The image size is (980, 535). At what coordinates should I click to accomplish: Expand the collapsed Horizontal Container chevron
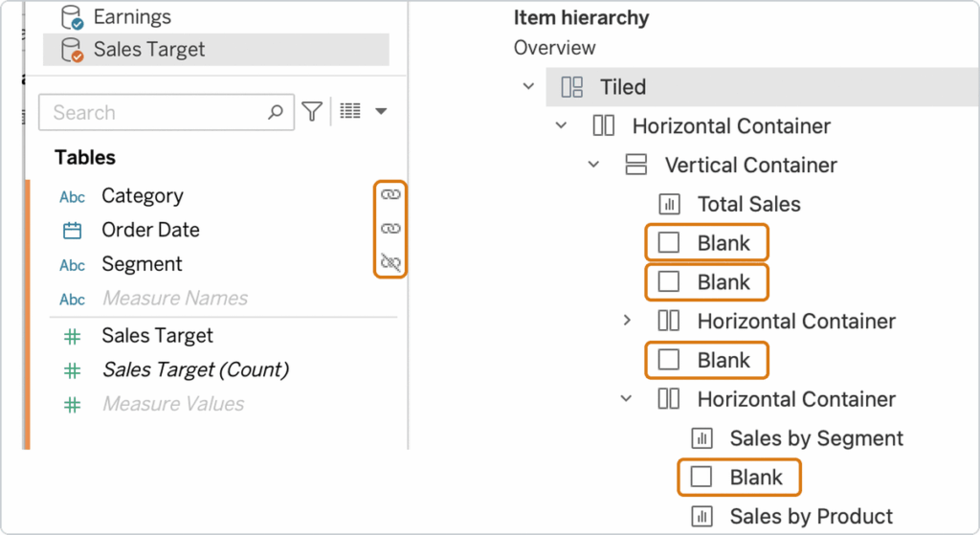point(627,321)
